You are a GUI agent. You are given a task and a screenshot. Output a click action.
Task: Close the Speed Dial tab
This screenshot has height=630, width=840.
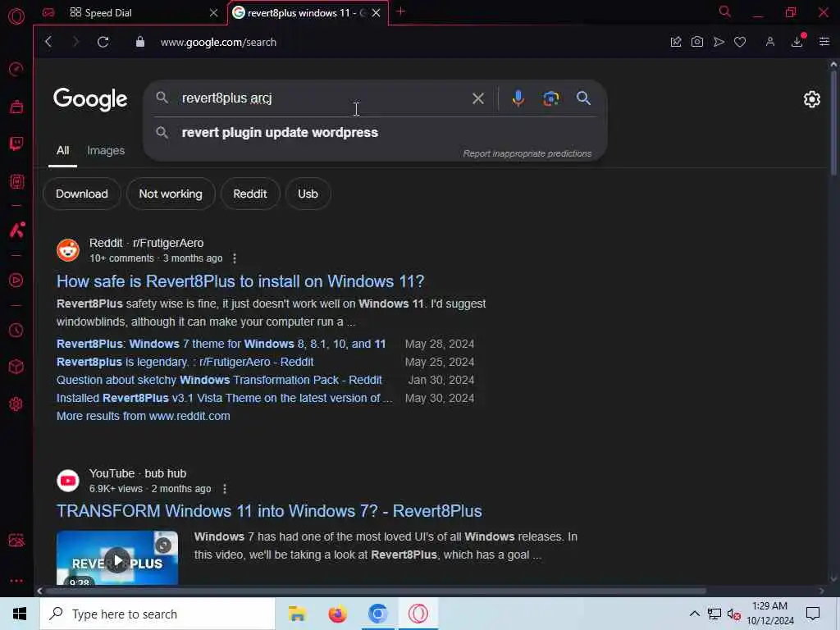pyautogui.click(x=214, y=13)
